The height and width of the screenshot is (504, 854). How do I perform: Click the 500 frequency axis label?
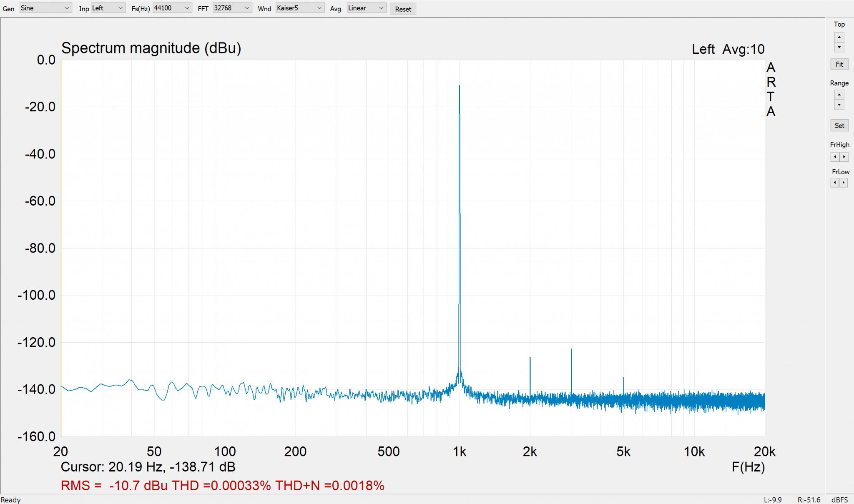pyautogui.click(x=388, y=451)
